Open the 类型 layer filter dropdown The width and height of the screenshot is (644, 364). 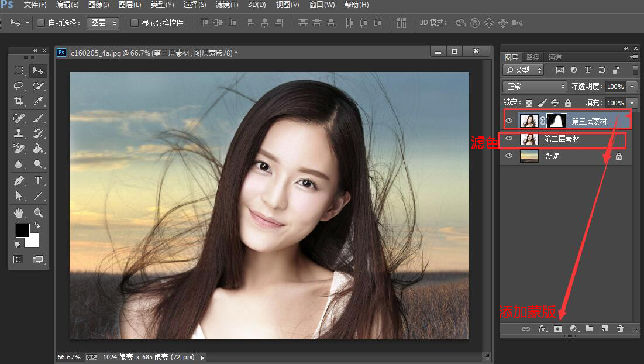(x=524, y=70)
